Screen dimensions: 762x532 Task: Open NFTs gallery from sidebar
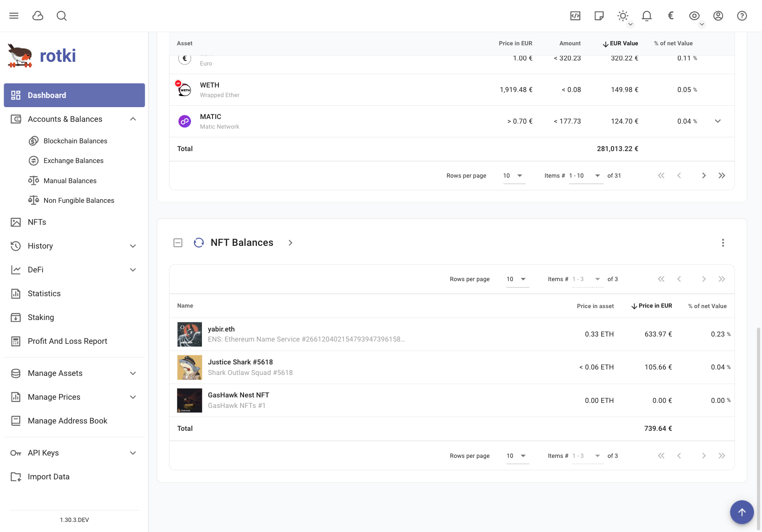tap(74, 222)
